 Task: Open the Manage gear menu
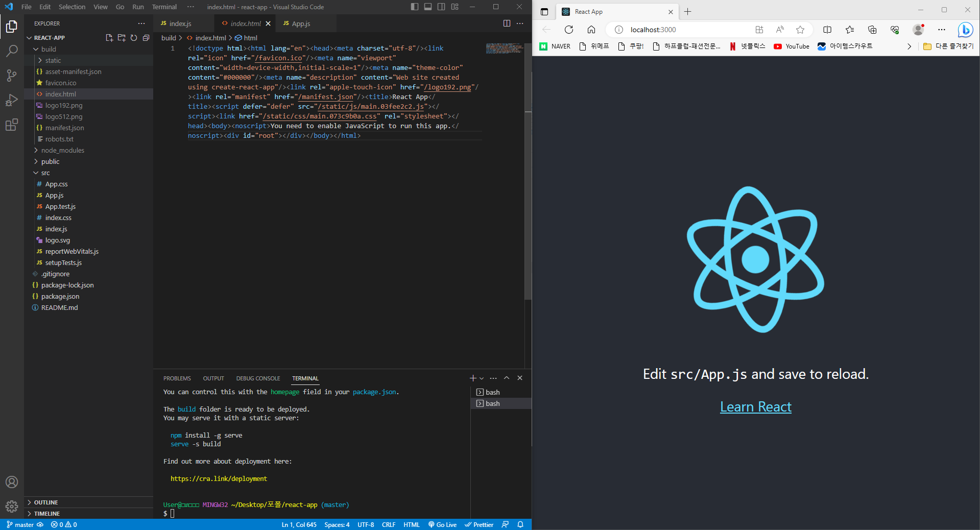coord(12,507)
